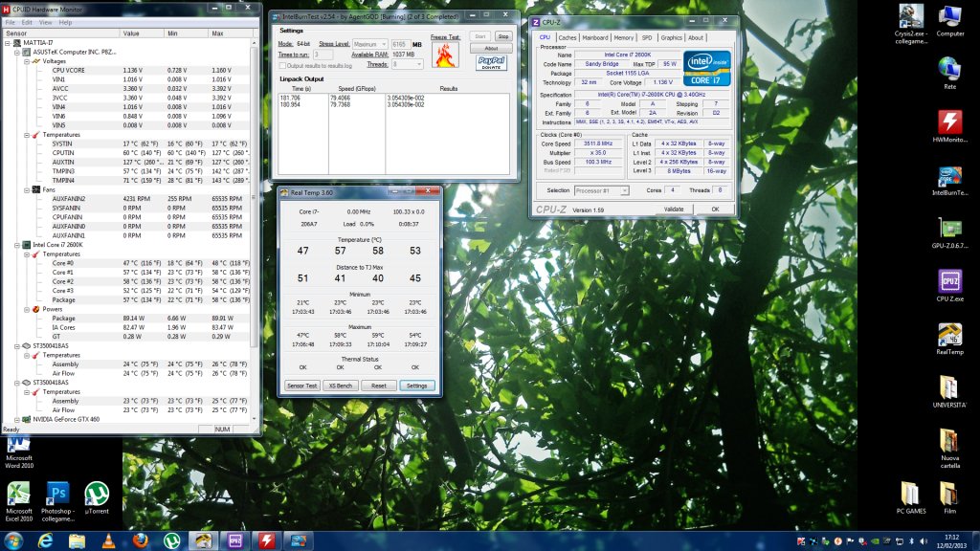Launch the HWMonitor desktop shortcut
Image resolution: width=980 pixels, height=551 pixels.
coord(949,126)
